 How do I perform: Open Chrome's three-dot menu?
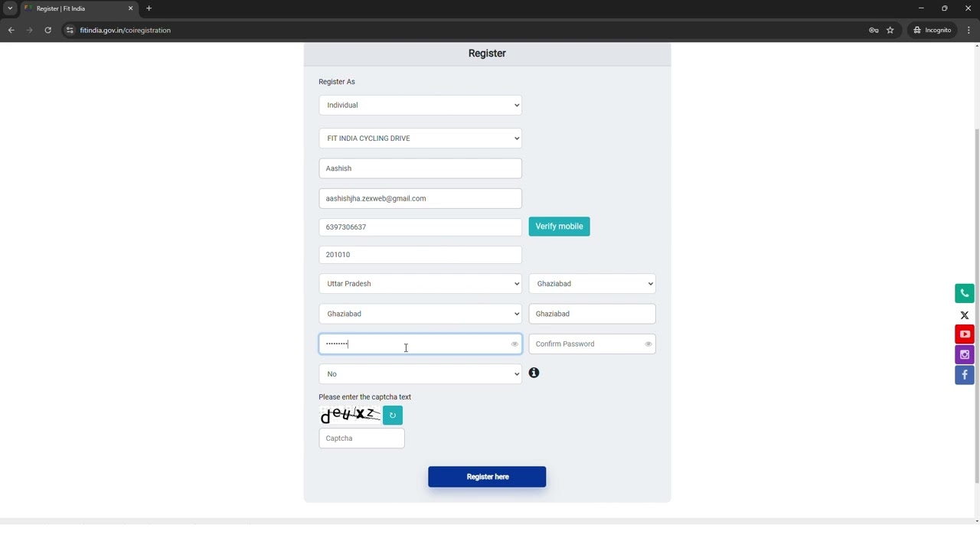(x=969, y=30)
